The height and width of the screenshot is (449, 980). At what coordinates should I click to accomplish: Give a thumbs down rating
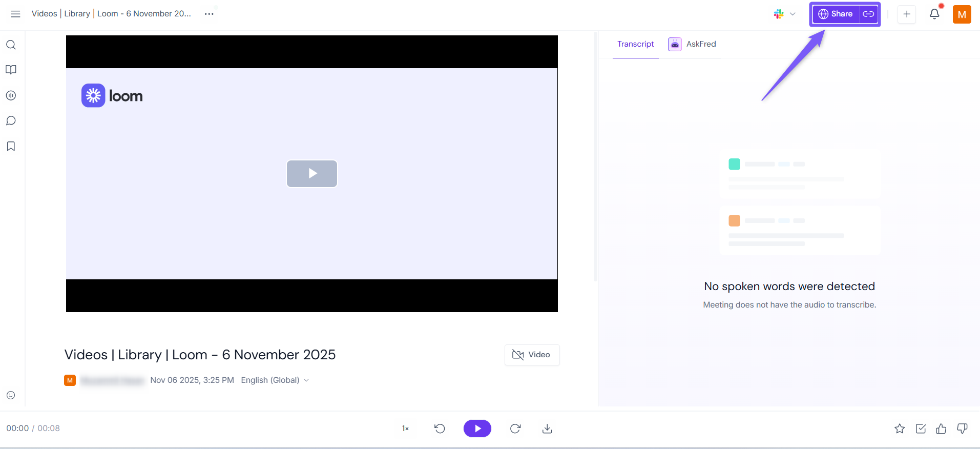962,428
